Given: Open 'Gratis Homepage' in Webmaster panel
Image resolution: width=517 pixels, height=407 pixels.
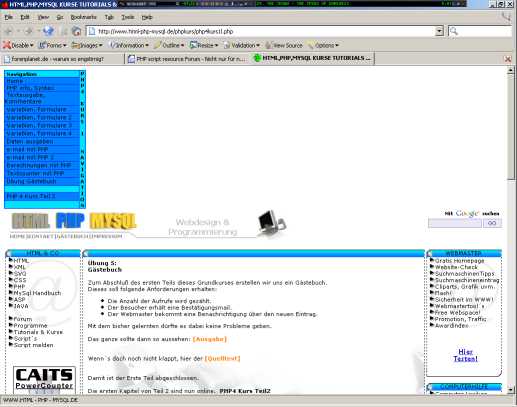Looking at the screenshot, I should tap(459, 261).
